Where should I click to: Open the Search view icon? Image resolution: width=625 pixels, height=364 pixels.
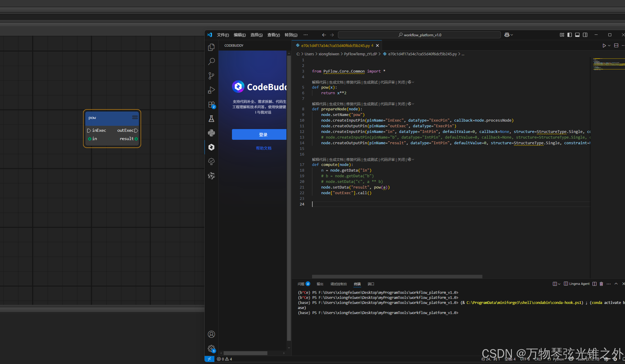point(211,62)
